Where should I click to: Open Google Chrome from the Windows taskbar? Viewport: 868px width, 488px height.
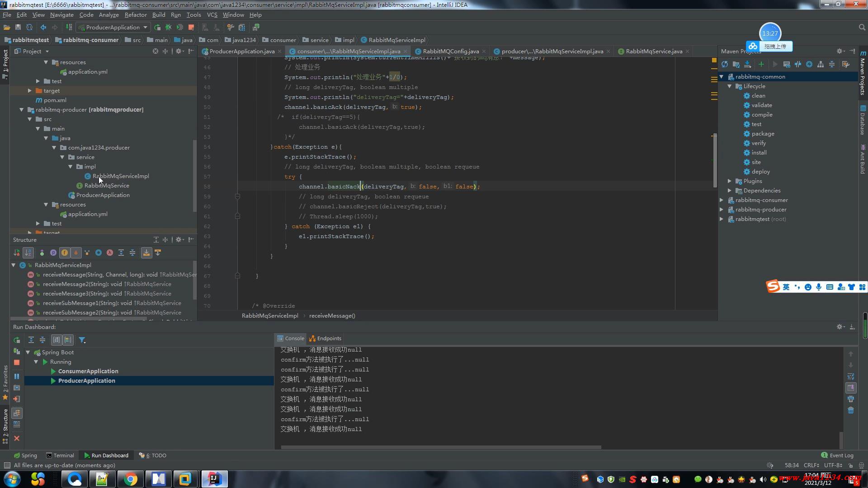pyautogui.click(x=130, y=479)
